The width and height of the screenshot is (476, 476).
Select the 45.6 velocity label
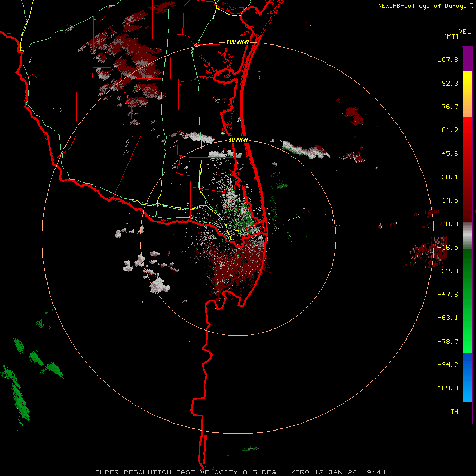(450, 153)
